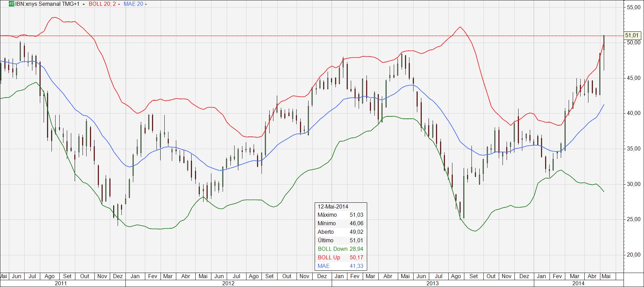Image resolution: width=644 pixels, height=287 pixels.
Task: Expand the BOLL 20; 2 indicator dropdown
Action: (119, 4)
